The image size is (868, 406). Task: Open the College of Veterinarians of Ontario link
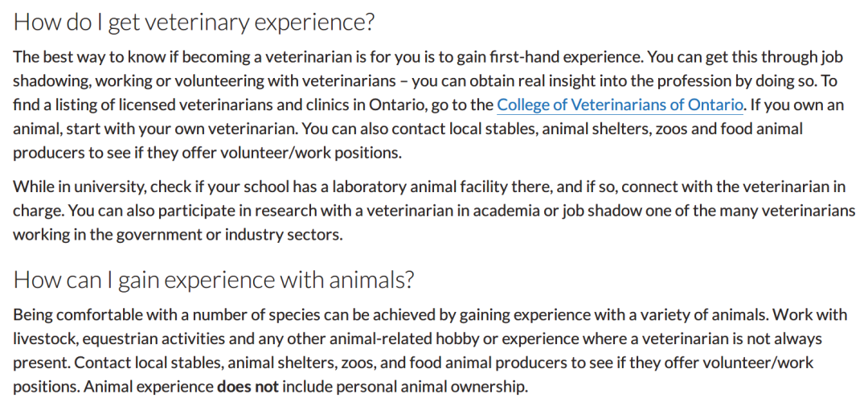(x=620, y=105)
